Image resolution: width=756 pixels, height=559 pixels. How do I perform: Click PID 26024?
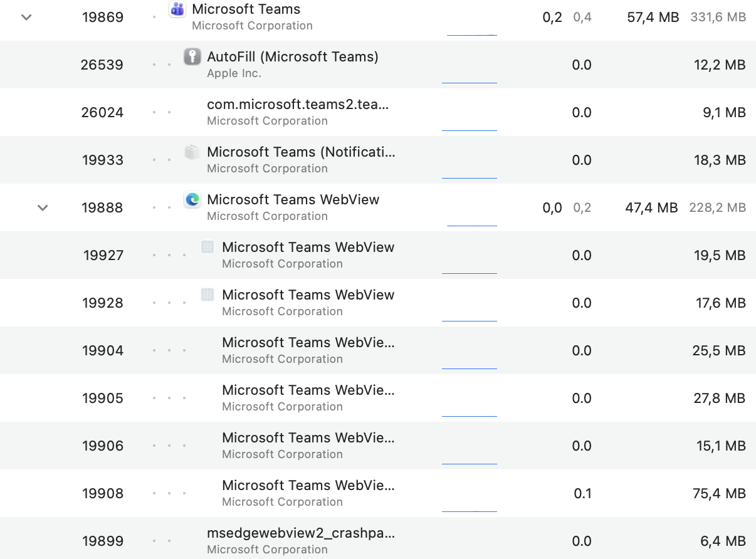pyautogui.click(x=103, y=112)
